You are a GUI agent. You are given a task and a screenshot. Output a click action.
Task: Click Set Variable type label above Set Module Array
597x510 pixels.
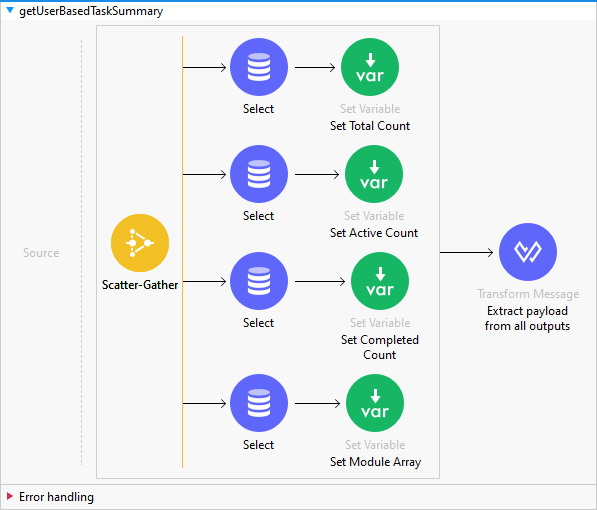click(x=375, y=444)
